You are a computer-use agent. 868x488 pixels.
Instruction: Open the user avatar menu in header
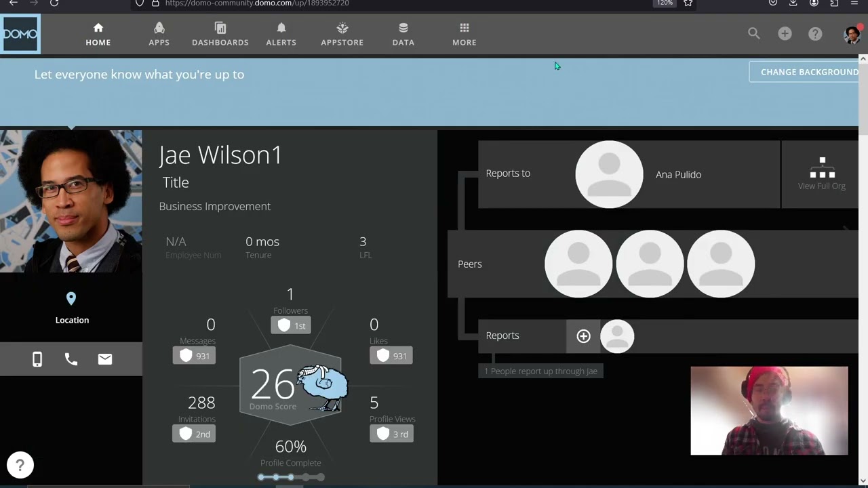coord(852,35)
